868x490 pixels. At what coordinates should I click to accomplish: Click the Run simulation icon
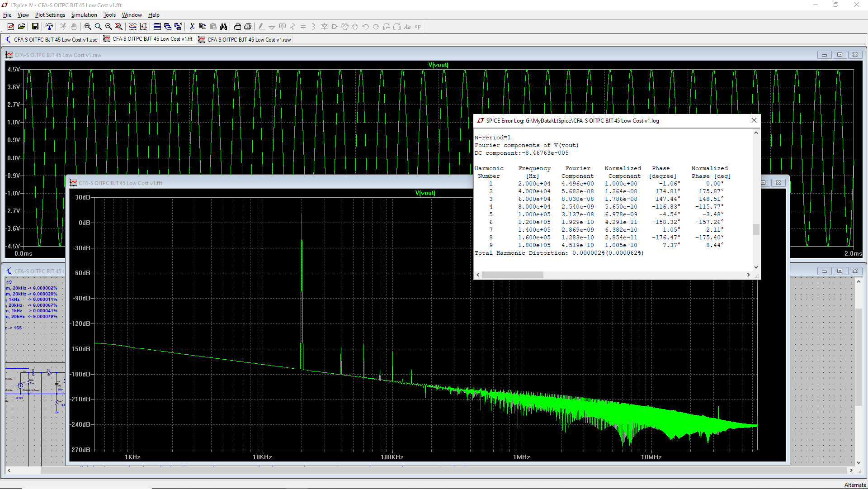pos(63,27)
